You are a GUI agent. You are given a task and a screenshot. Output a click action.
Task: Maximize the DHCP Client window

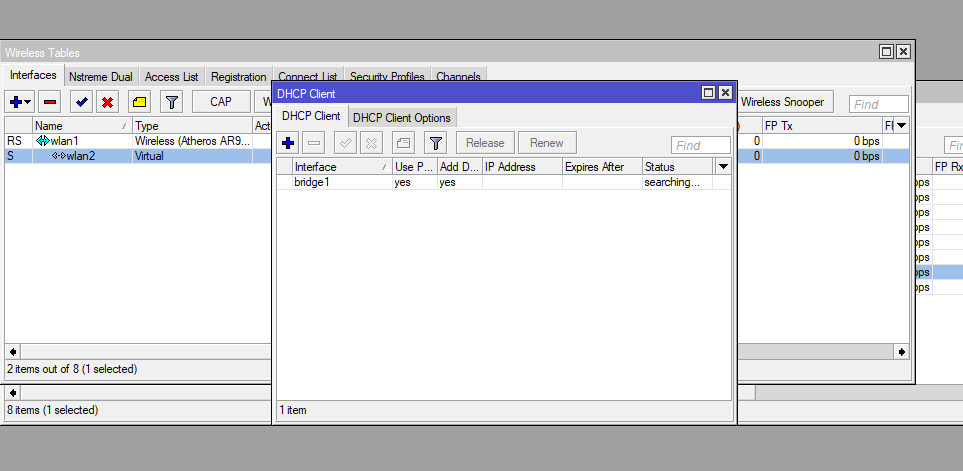click(709, 93)
